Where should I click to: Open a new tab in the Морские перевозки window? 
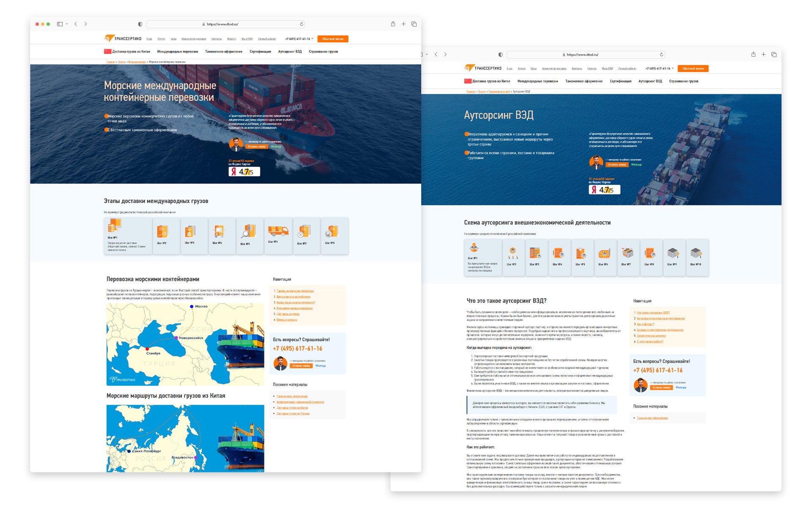[403, 24]
